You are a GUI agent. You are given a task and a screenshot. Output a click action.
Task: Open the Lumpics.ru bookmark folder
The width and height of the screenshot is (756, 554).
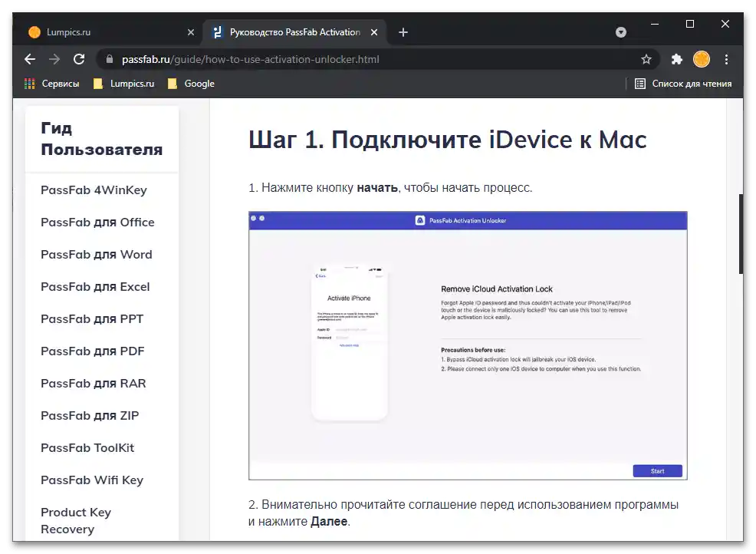point(124,84)
